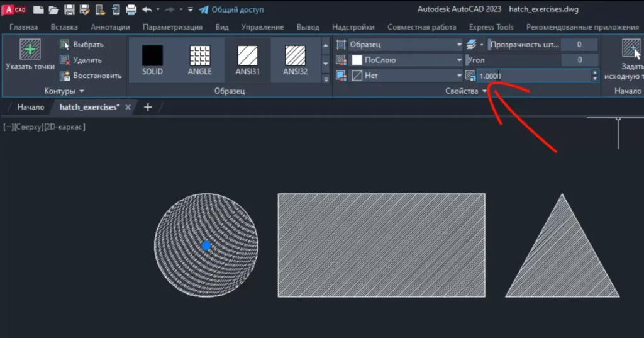
Task: Open the Нет background color dropdown
Action: tap(458, 76)
